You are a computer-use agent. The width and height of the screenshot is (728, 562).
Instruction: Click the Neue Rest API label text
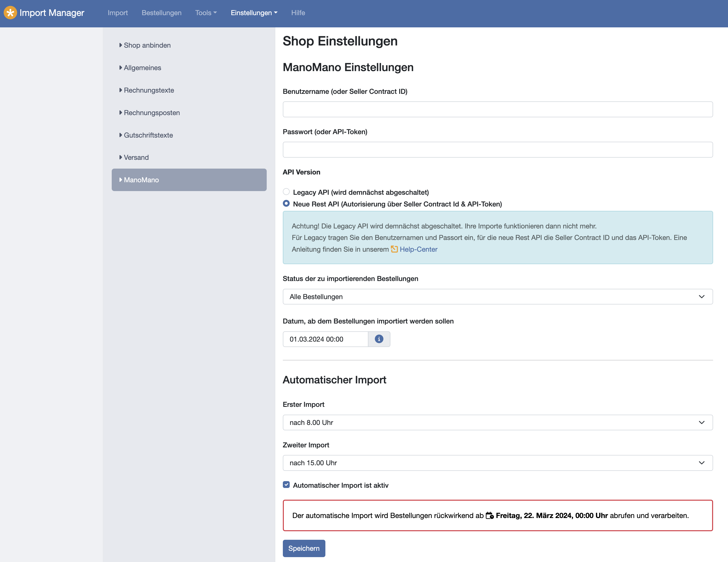click(x=397, y=204)
